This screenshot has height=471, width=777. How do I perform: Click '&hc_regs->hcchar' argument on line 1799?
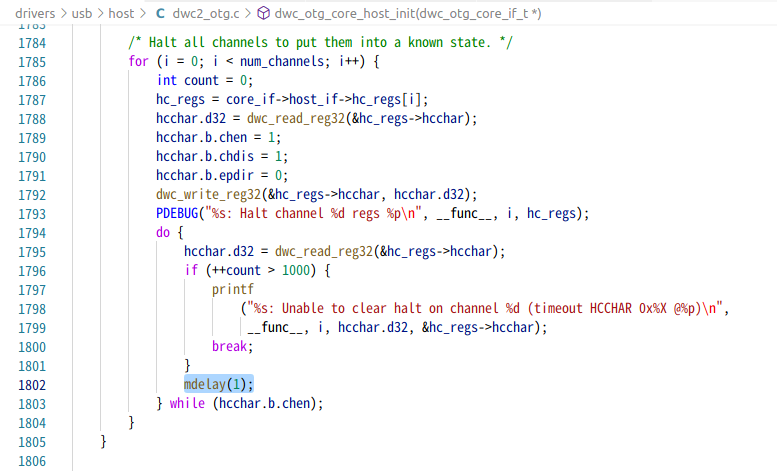[x=478, y=327]
